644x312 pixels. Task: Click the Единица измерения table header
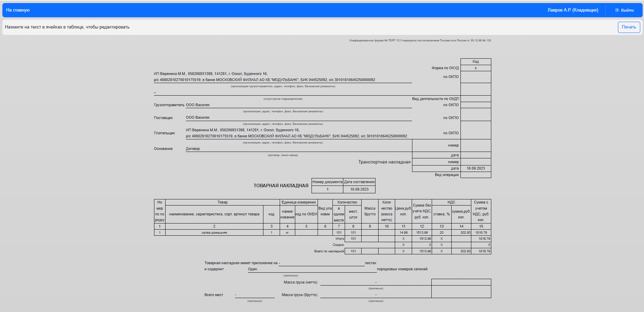pyautogui.click(x=299, y=202)
